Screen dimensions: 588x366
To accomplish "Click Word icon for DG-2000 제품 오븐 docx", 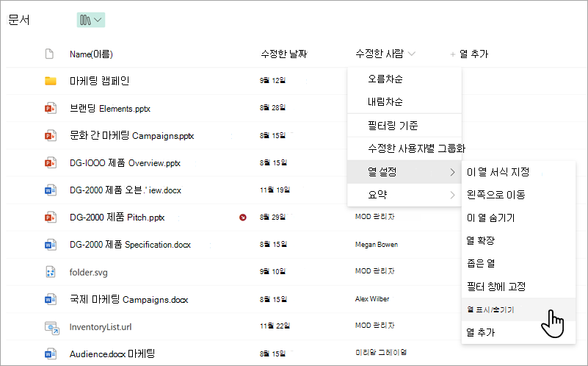I will (x=51, y=190).
